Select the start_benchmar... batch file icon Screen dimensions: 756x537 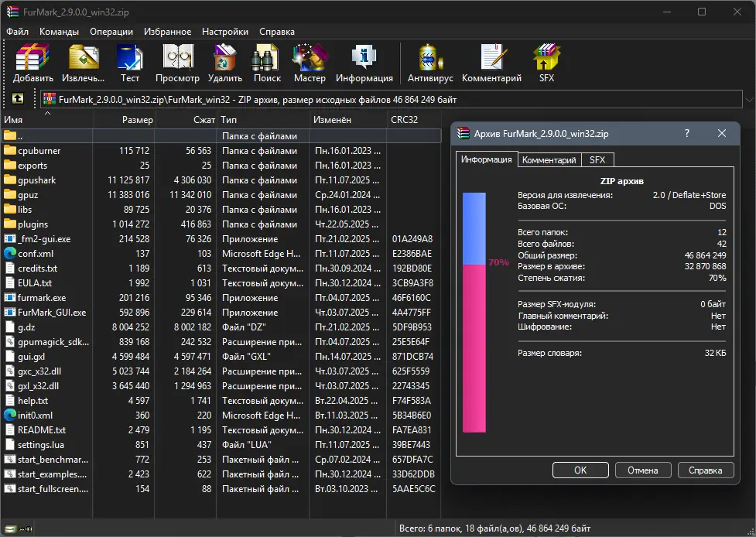pyautogui.click(x=9, y=460)
